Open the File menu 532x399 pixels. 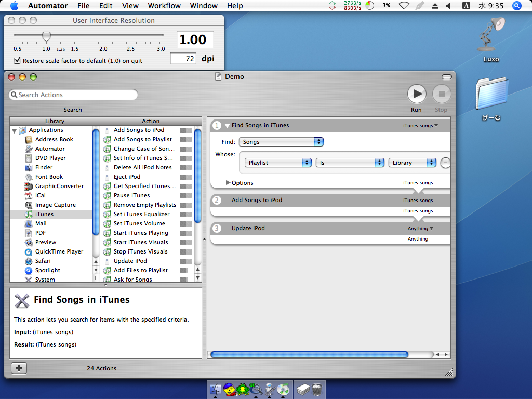point(83,6)
